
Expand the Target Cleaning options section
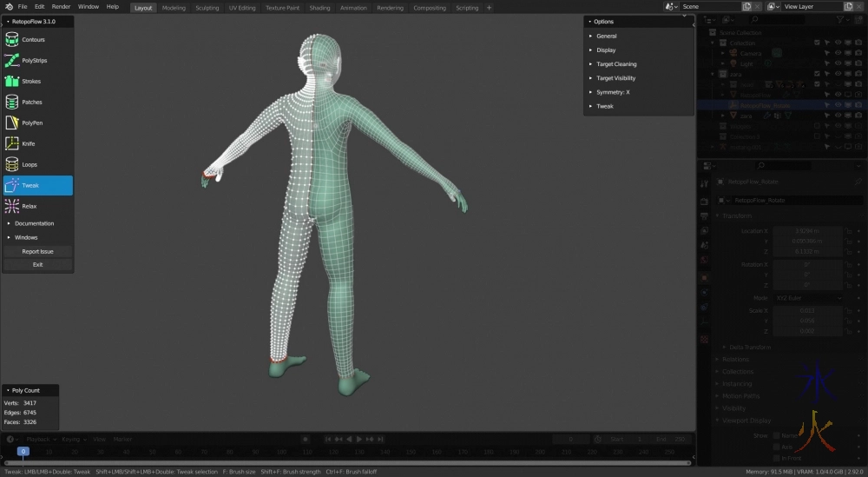coord(615,64)
